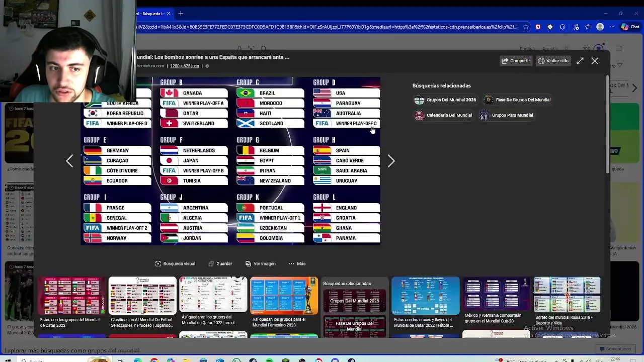Click the 1200 x 675 jpeg link
Screen dimensions: 644x362
tap(185, 66)
